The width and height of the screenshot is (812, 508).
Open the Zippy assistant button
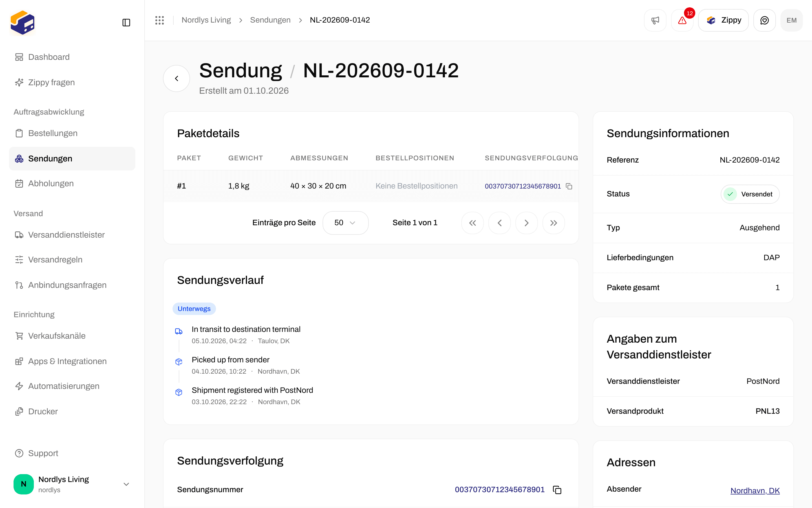click(x=723, y=20)
